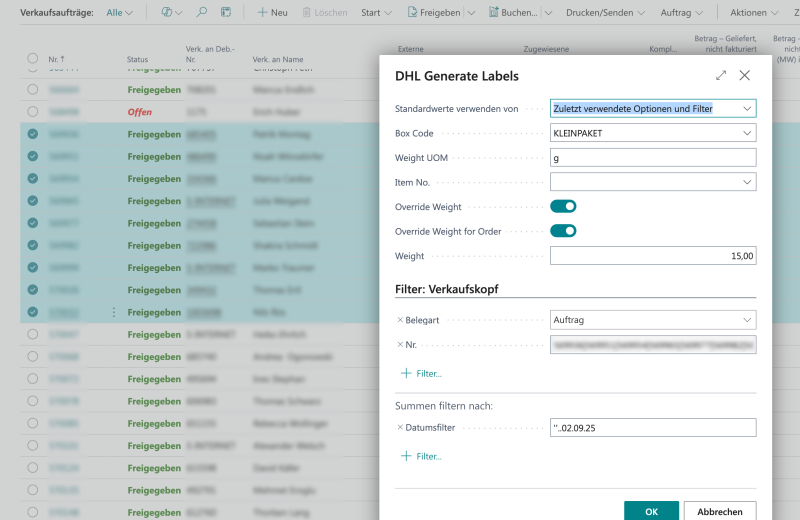
Task: Open the Start menu in the toolbar
Action: coord(377,12)
